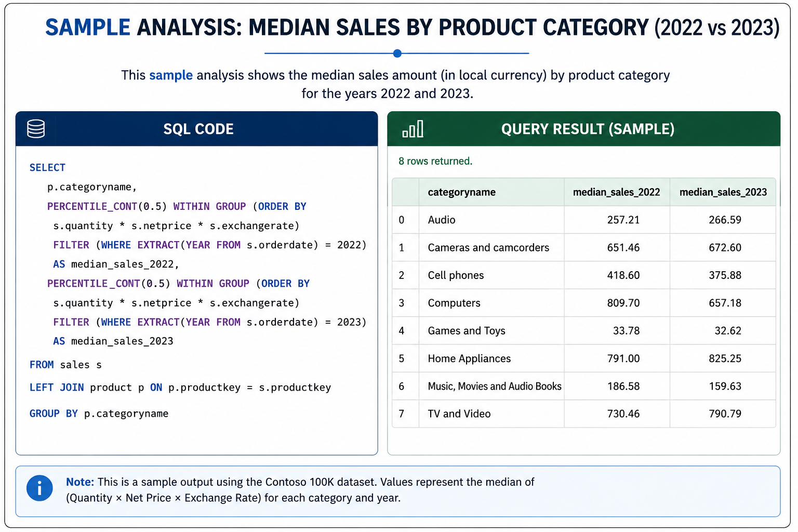Image resolution: width=798 pixels, height=532 pixels.
Task: Click the median_sales_2022 column header
Action: 617,192
